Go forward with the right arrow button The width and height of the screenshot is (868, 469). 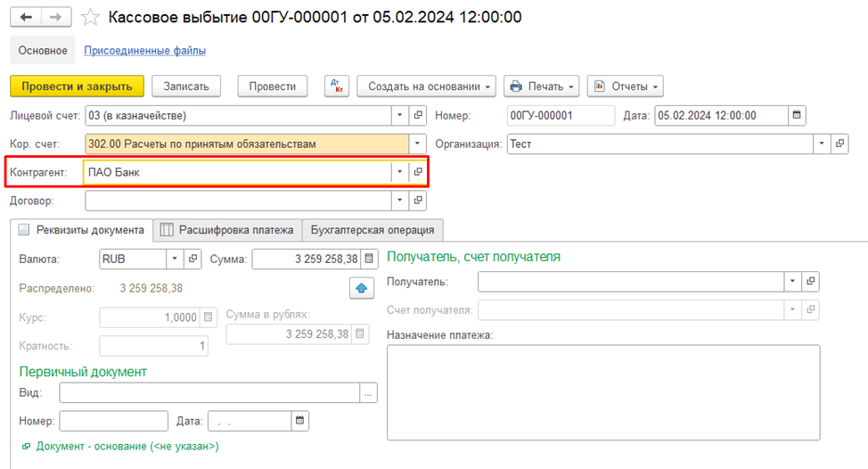(55, 17)
